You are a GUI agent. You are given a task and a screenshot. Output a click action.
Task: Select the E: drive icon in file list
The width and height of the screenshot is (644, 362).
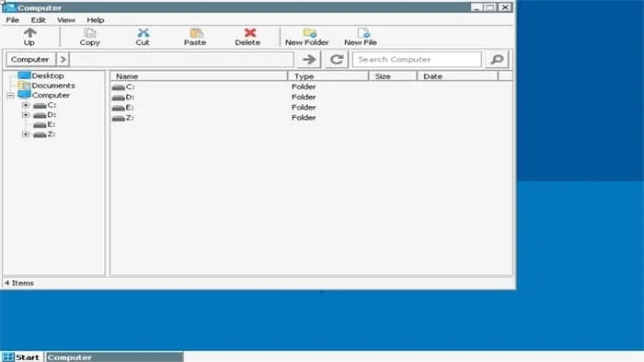[119, 108]
